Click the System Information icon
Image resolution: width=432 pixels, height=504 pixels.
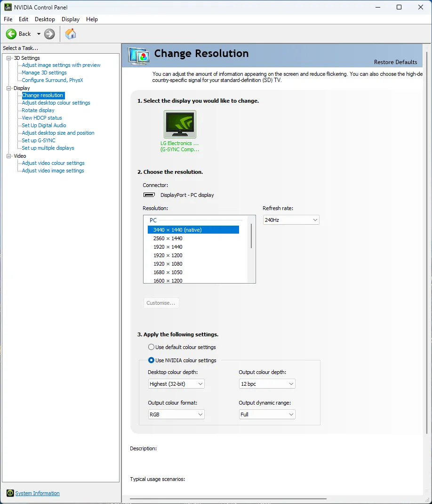pos(10,493)
